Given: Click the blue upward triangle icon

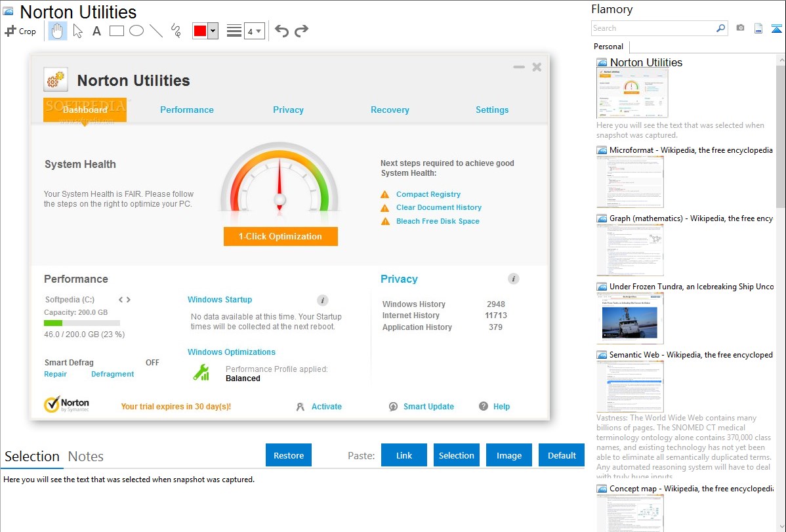Looking at the screenshot, I should click(776, 28).
